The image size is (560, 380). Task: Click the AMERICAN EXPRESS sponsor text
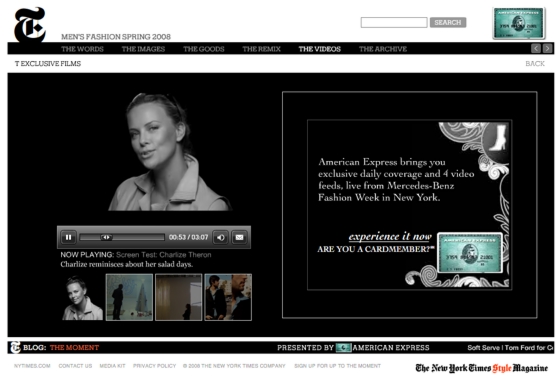pyautogui.click(x=391, y=348)
